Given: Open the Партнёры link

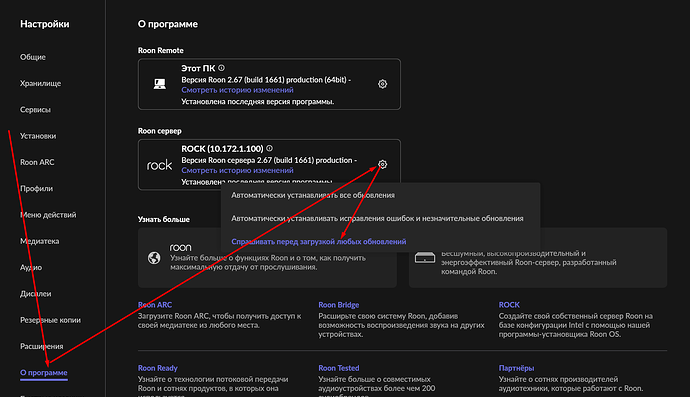Looking at the screenshot, I should pos(516,368).
